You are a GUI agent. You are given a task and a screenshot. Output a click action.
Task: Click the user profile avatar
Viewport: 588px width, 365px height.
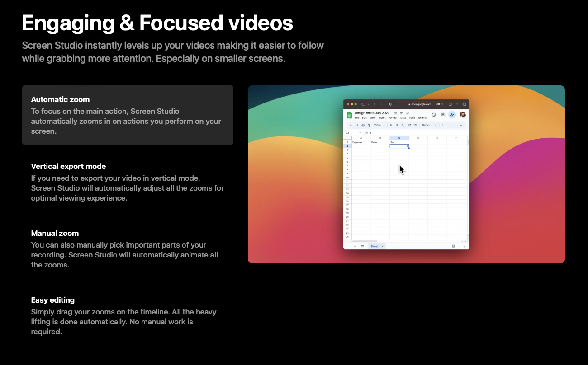(463, 115)
